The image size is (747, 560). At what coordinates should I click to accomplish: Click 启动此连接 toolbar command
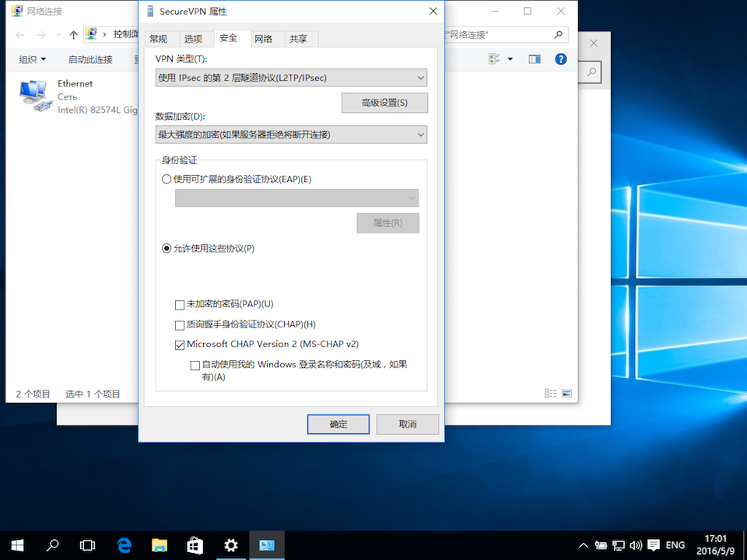pos(90,60)
